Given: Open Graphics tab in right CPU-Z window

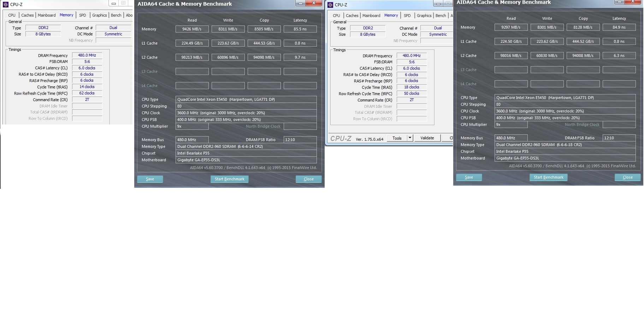Looking at the screenshot, I should (x=424, y=16).
